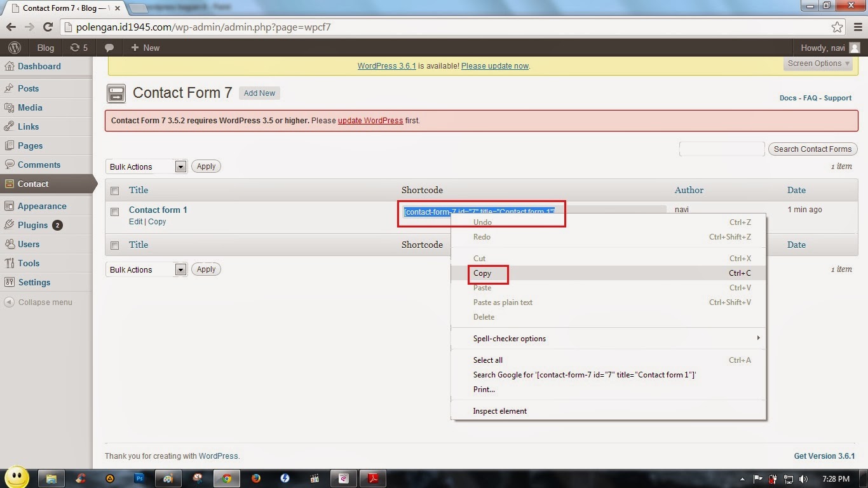Open the Media library section

[30, 107]
